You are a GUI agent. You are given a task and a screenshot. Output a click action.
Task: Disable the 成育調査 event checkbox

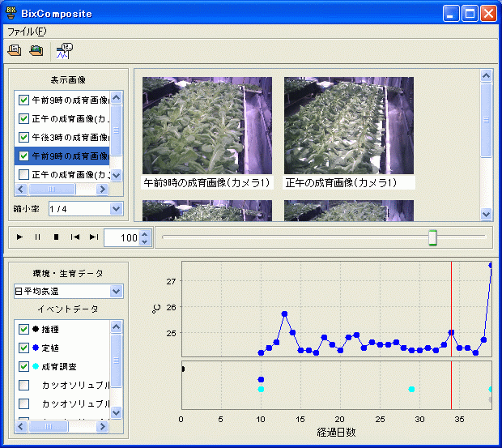(x=23, y=366)
